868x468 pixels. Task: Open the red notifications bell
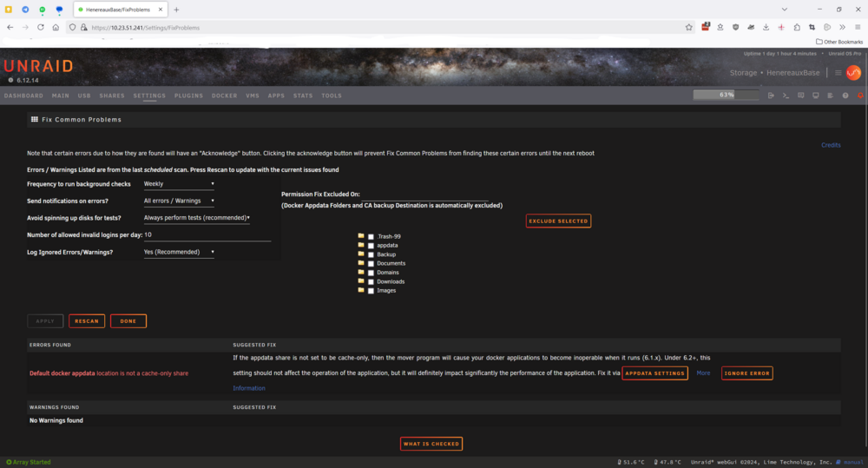click(860, 96)
